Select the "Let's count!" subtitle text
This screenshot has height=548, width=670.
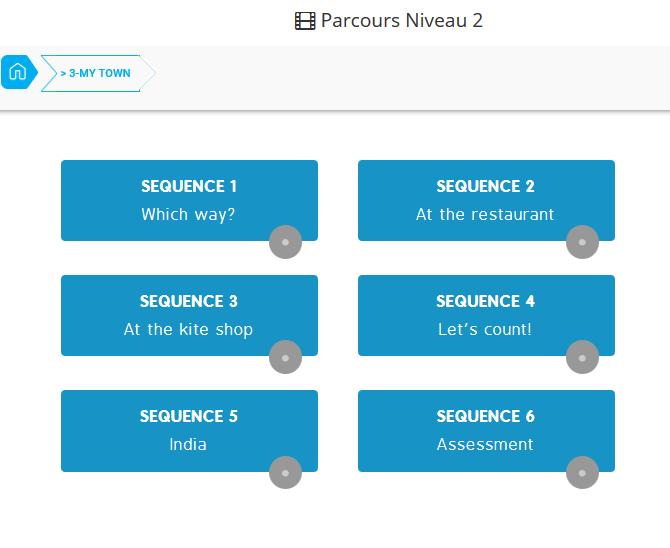[x=485, y=329]
